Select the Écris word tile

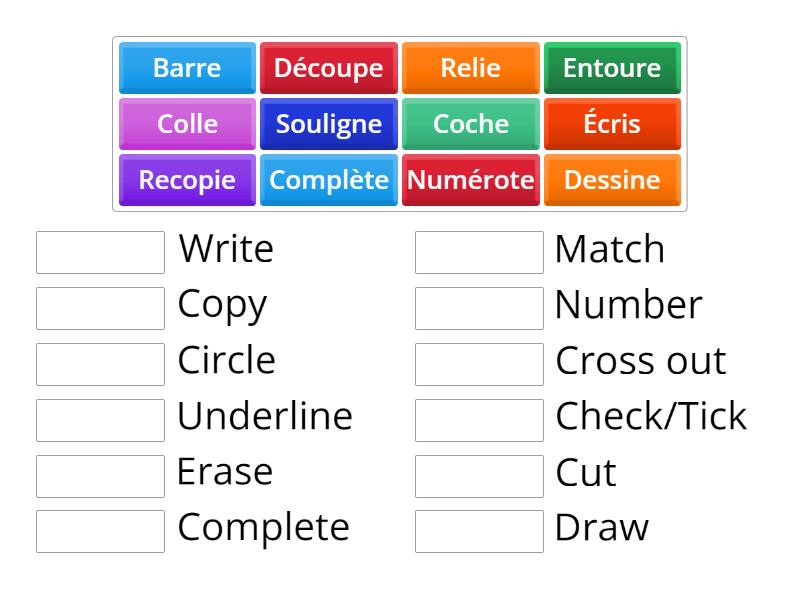click(612, 124)
